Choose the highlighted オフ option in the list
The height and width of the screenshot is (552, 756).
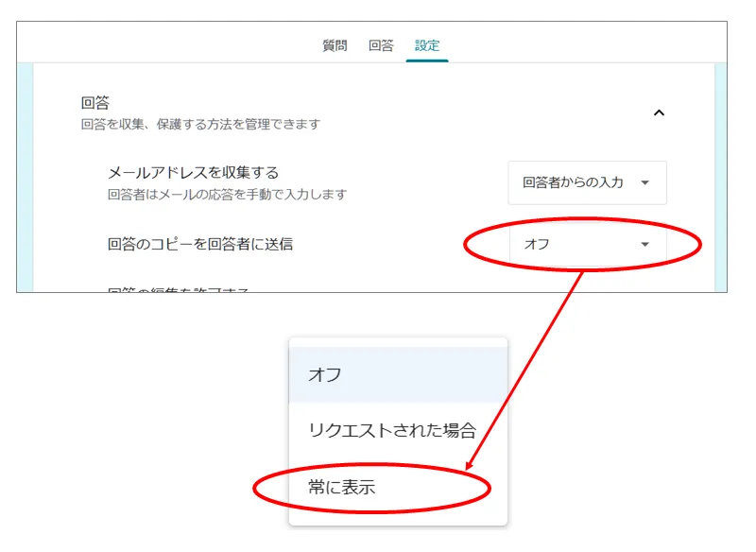tap(398, 374)
